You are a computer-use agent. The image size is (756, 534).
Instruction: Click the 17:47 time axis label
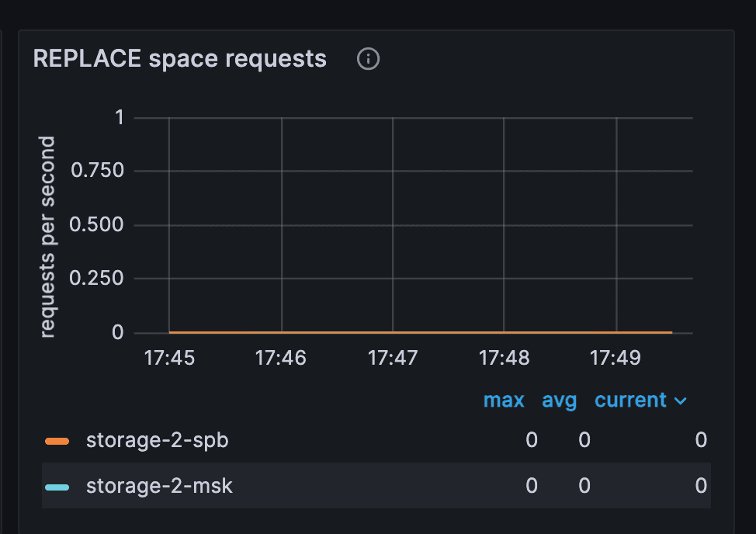[393, 358]
